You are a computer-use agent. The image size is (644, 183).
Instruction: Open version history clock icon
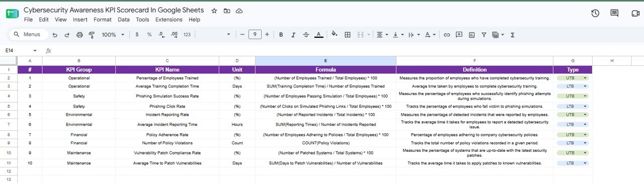(595, 13)
